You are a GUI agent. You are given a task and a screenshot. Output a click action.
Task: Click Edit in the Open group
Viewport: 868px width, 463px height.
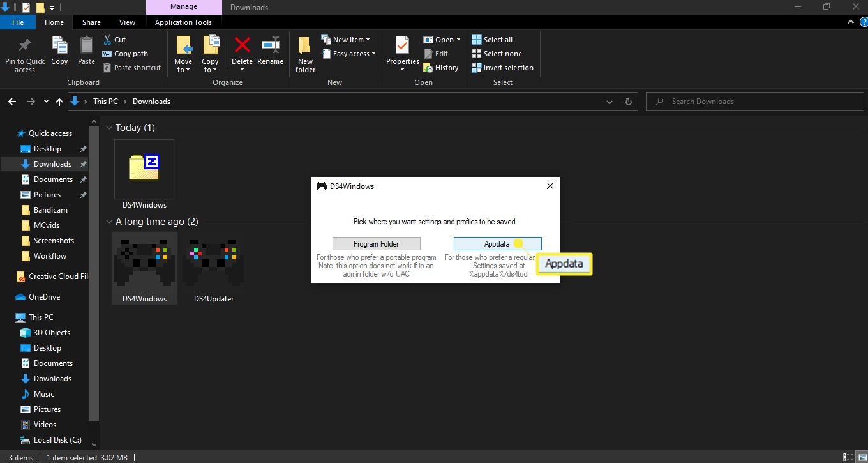coord(436,54)
